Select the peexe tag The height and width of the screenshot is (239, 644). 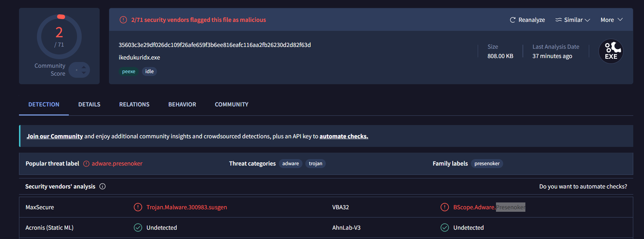pos(129,71)
